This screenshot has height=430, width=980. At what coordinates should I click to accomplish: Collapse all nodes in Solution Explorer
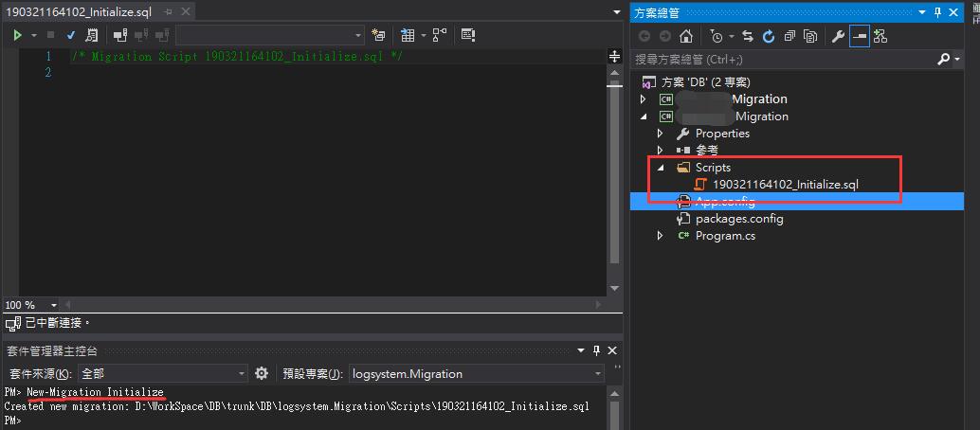[x=790, y=36]
